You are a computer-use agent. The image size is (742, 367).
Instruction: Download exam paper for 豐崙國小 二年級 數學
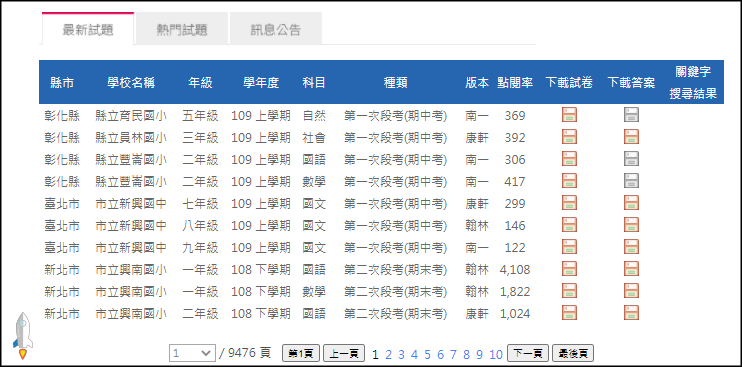569,181
